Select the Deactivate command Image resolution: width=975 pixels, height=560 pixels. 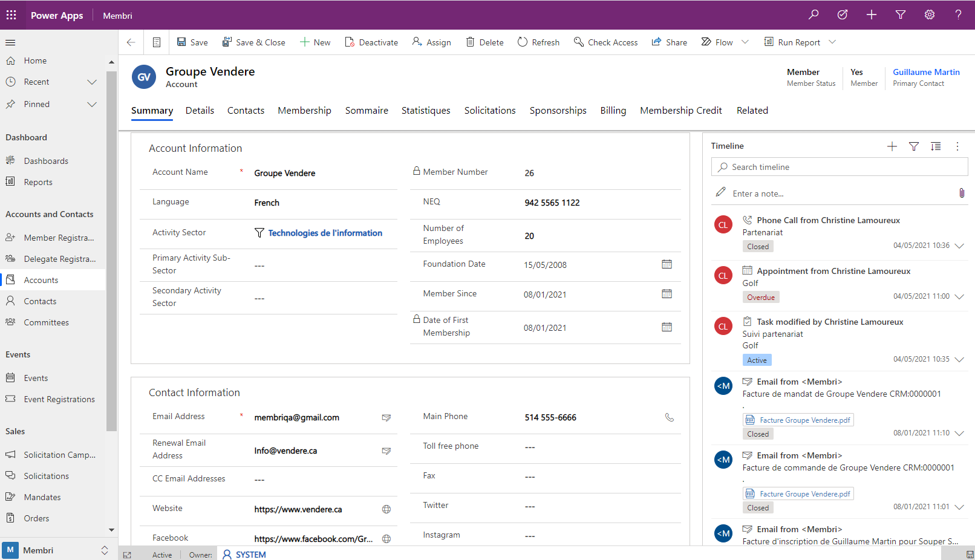(x=371, y=42)
